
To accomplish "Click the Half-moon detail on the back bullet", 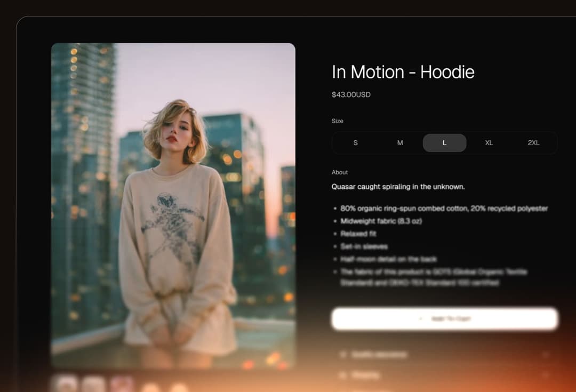I will [389, 259].
